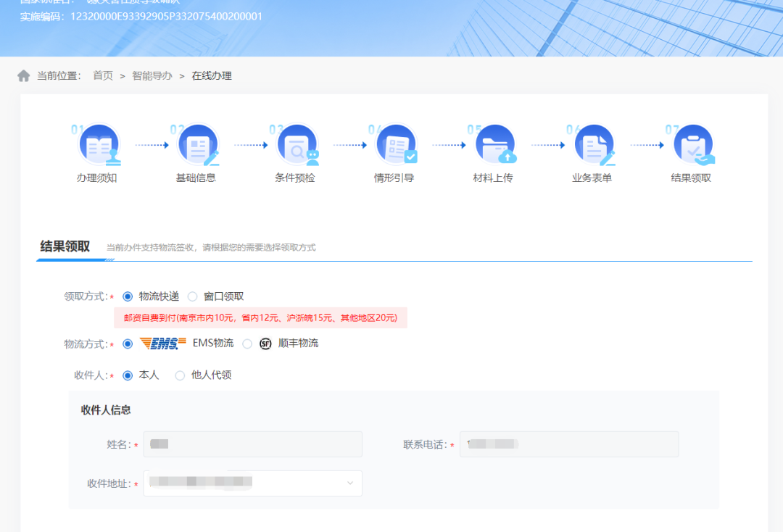The image size is (783, 532).
Task: Open the 情形引导 step icon
Action: pos(395,145)
